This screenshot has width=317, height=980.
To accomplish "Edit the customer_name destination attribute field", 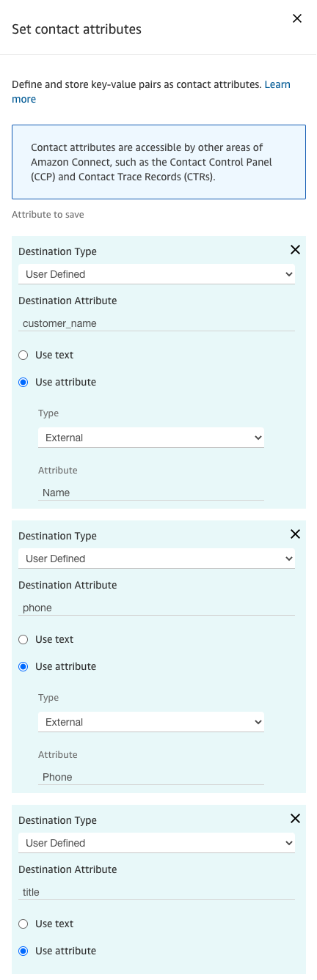I will 156,323.
